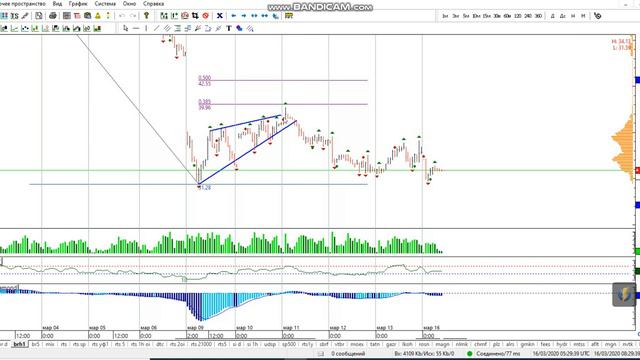Click the Bandicam floating recorder widget

(x=624, y=294)
